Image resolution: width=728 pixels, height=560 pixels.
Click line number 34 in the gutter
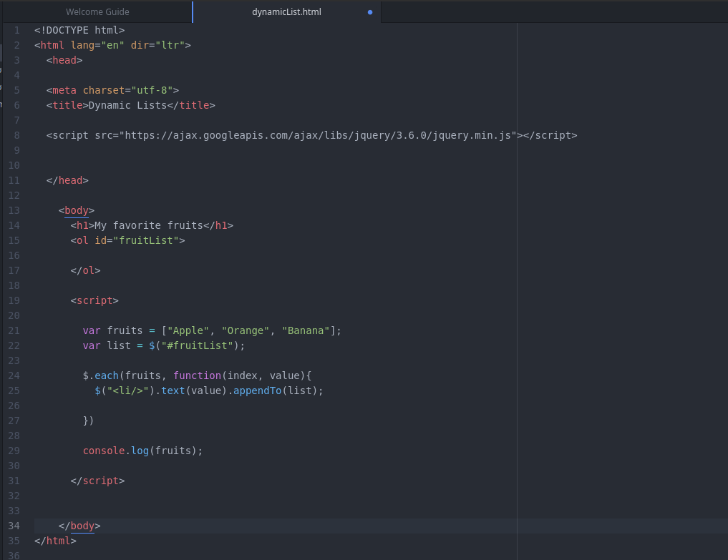[x=14, y=526]
